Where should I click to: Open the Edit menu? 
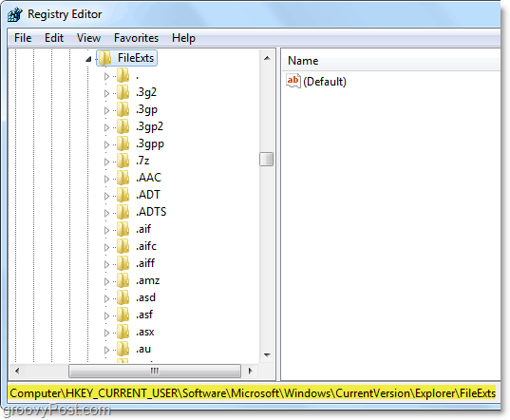point(54,38)
